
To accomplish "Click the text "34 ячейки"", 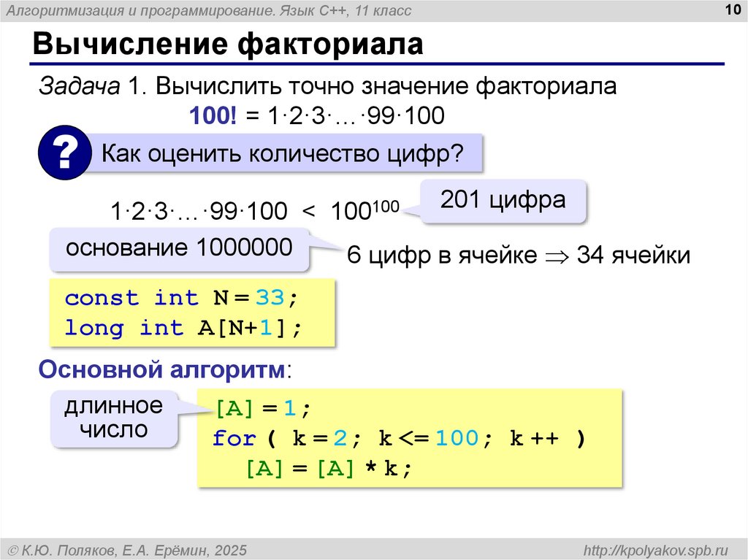I will (x=633, y=255).
